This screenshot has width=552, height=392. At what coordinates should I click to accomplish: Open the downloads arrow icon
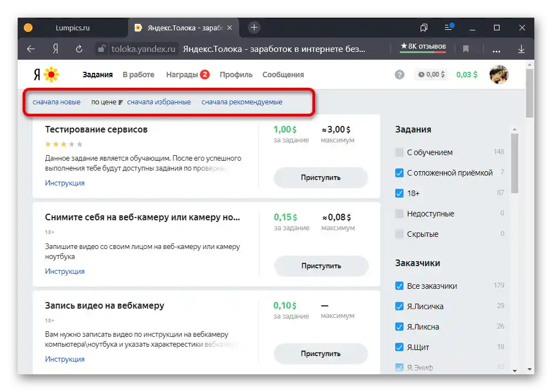click(x=522, y=49)
